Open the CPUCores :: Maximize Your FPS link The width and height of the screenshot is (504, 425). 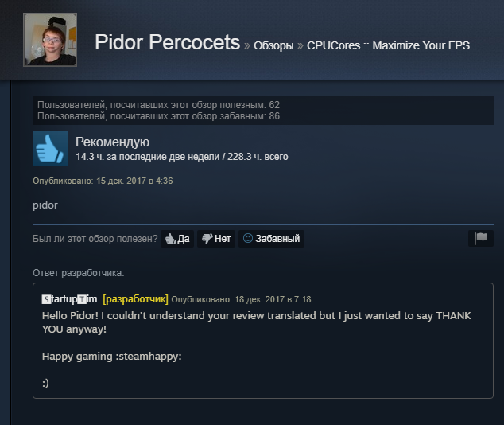coord(388,45)
